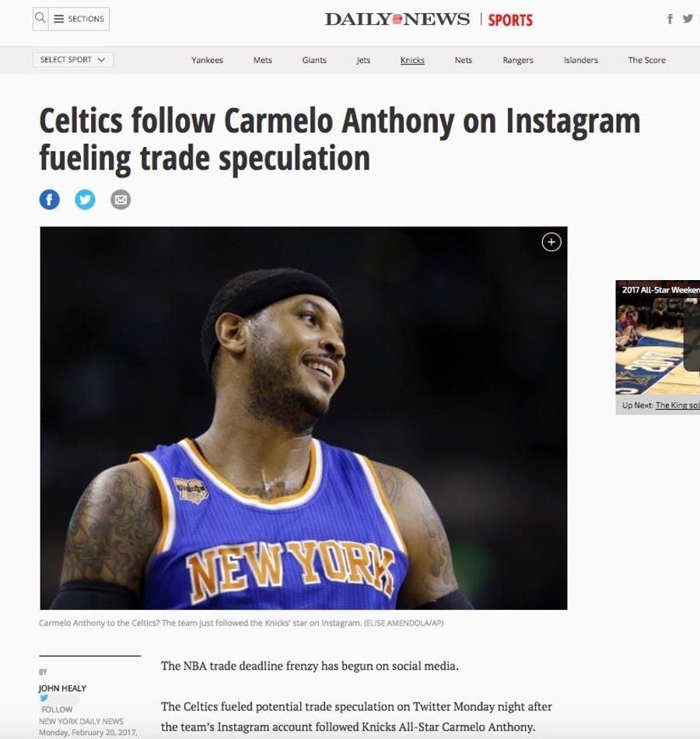Open the Sections hamburger menu

pos(79,19)
